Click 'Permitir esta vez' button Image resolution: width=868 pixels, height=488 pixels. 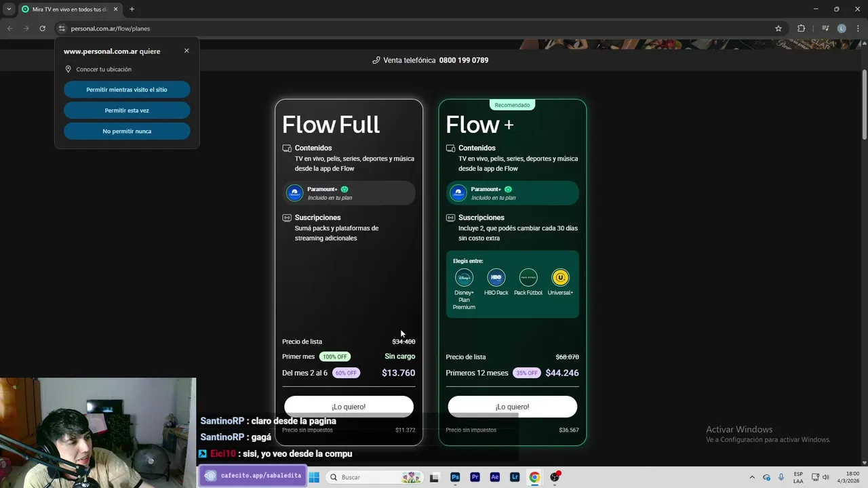coord(127,110)
